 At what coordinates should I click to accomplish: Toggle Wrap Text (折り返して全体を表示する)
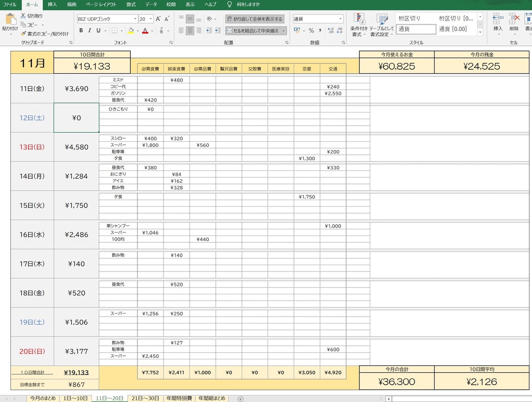click(255, 19)
